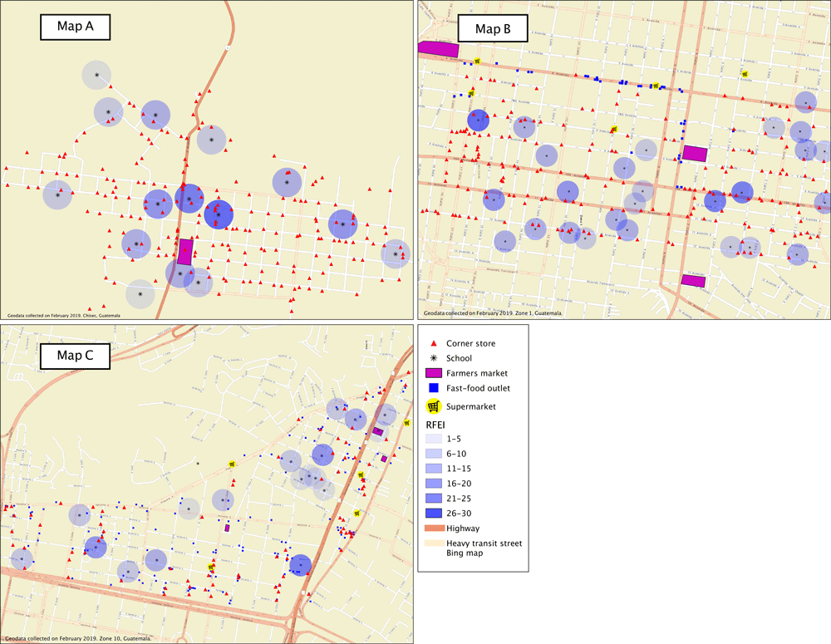Select the RFEI 1-5 color swatch
This screenshot has width=831, height=644.
432,438
